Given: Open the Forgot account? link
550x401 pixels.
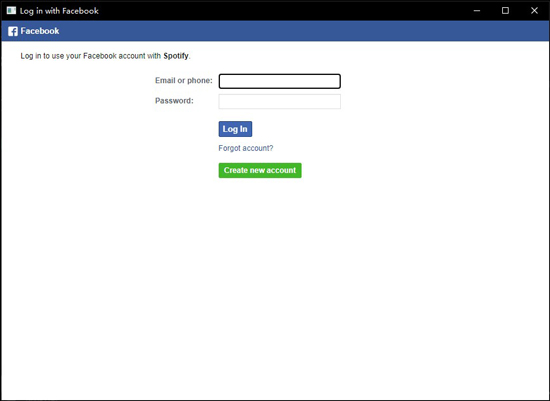Looking at the screenshot, I should (x=246, y=148).
